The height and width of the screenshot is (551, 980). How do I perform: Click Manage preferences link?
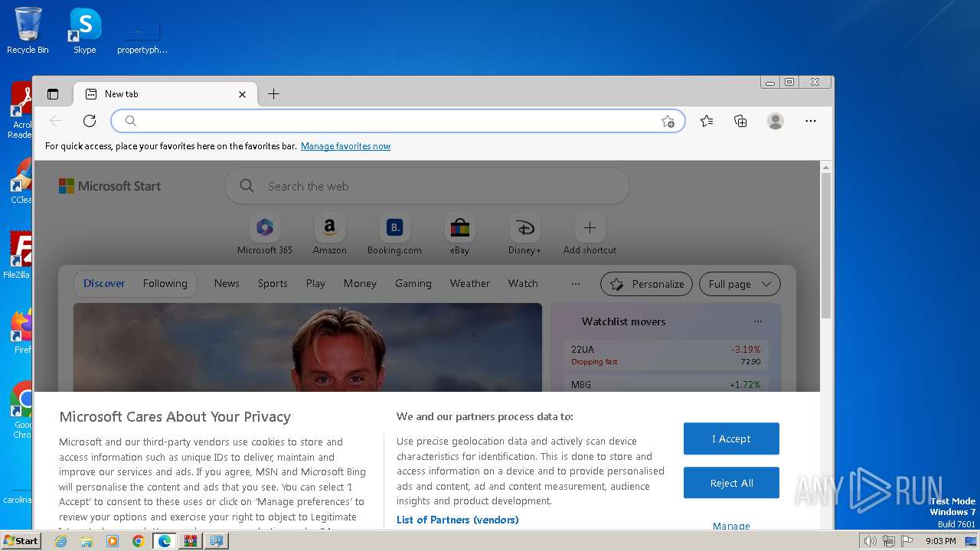coord(731,525)
